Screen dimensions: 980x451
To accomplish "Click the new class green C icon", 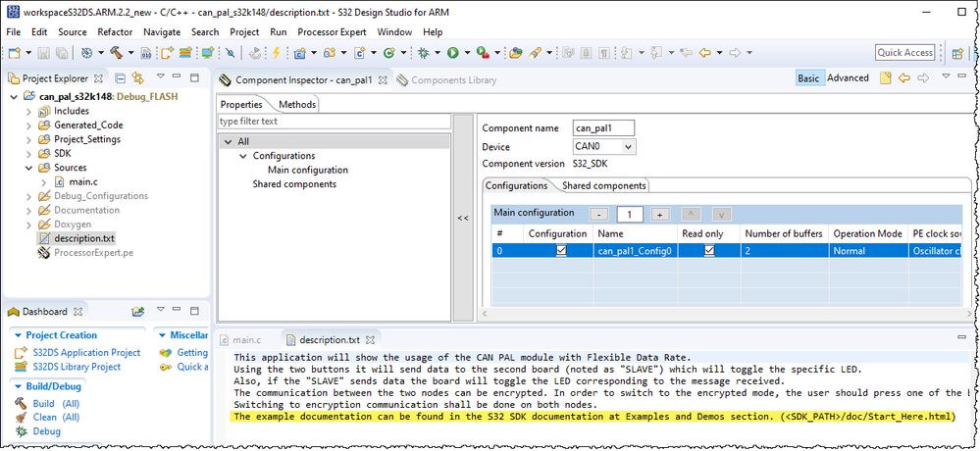I will click(x=388, y=53).
